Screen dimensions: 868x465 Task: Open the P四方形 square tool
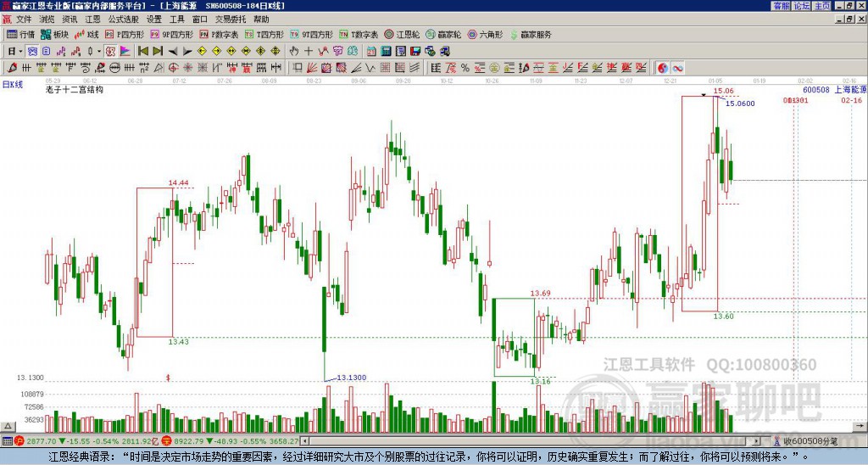125,34
